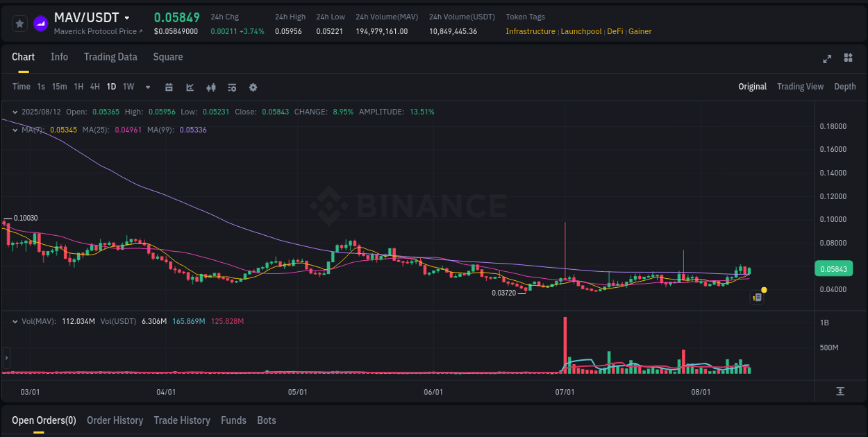The image size is (868, 437).
Task: Open Order History
Action: click(115, 420)
